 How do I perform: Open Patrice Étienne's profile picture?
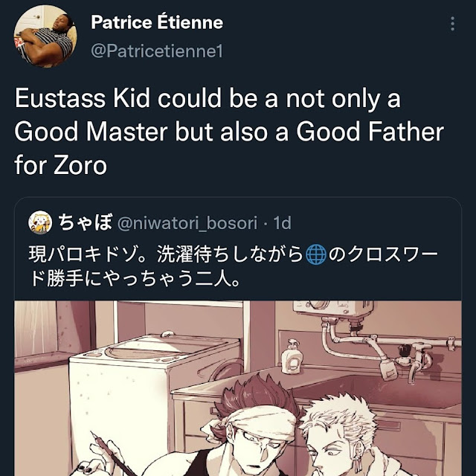45,36
